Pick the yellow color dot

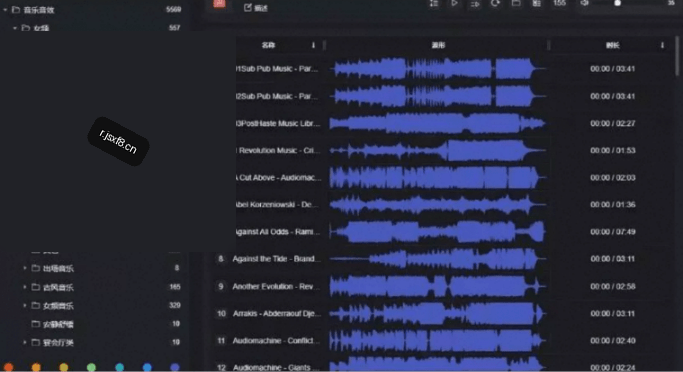(x=64, y=368)
